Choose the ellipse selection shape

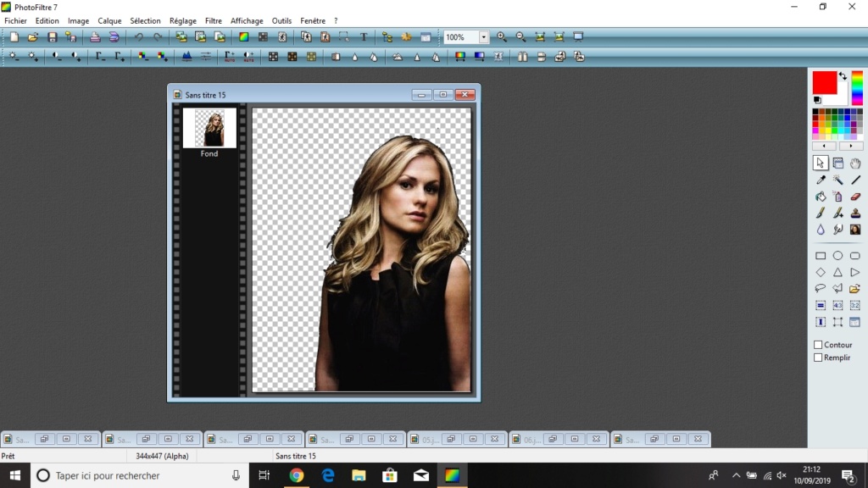[x=837, y=256]
